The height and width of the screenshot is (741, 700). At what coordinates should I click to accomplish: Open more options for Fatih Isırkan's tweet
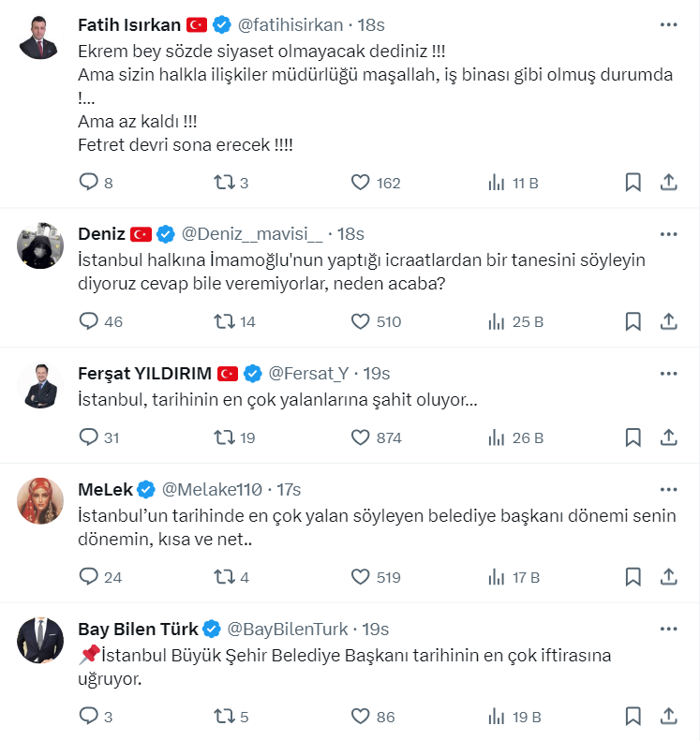tap(668, 23)
